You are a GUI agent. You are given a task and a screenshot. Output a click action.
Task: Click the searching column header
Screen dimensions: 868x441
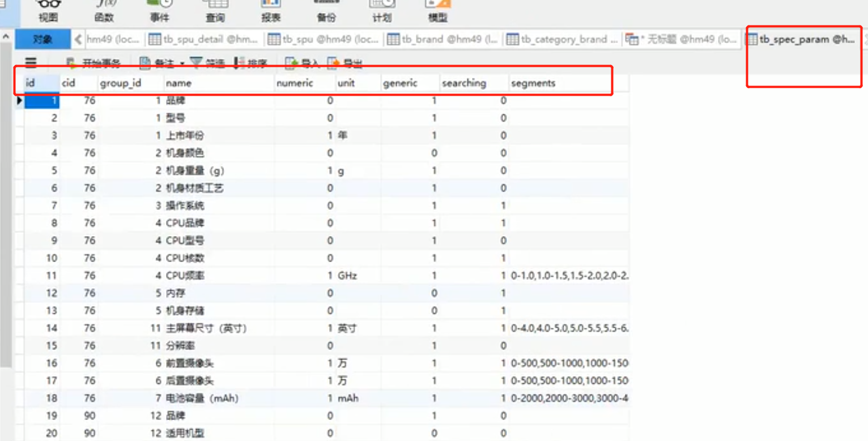point(474,83)
